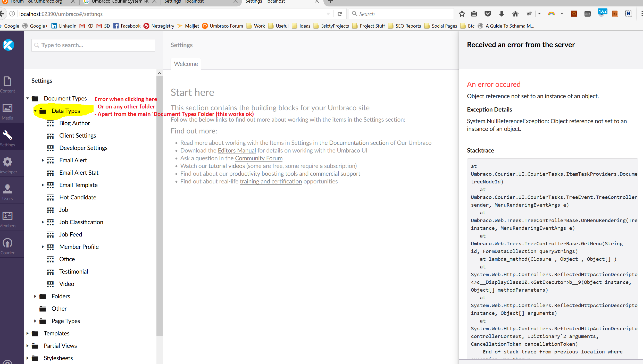Image resolution: width=643 pixels, height=364 pixels.
Task: Select the Email Alert Stat item
Action: point(79,173)
